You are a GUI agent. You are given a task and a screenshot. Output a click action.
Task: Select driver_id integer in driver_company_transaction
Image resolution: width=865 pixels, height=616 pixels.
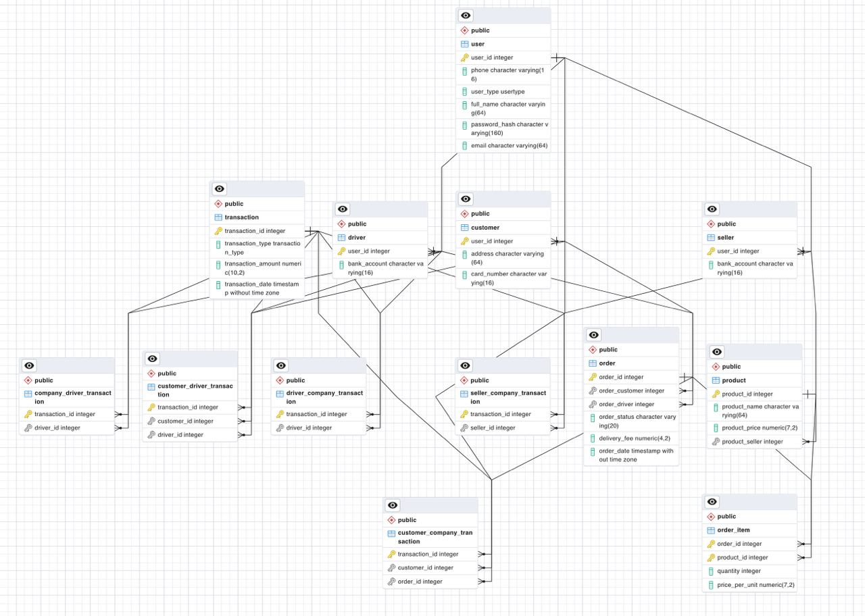[318, 428]
